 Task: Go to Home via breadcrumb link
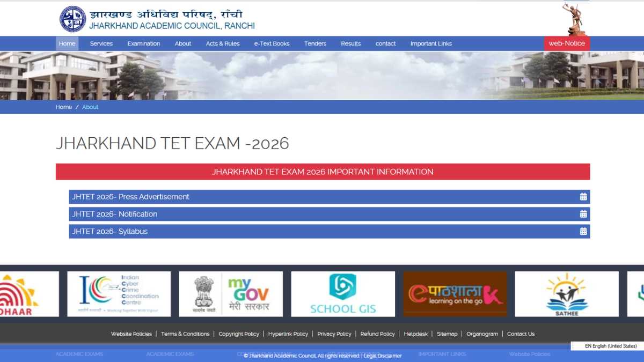click(63, 107)
